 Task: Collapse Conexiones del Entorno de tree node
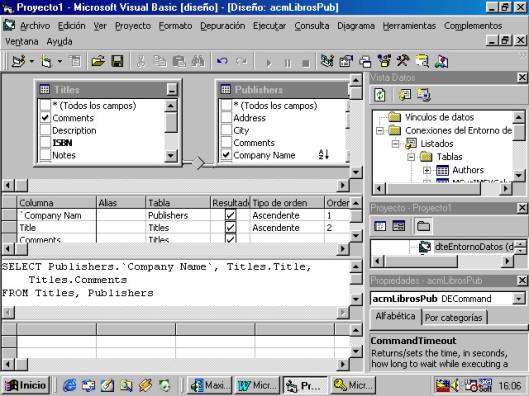point(380,131)
